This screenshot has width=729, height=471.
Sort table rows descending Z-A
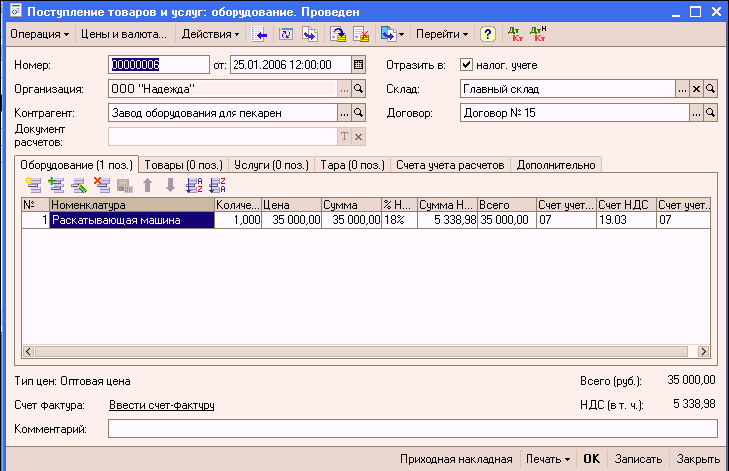[x=216, y=185]
